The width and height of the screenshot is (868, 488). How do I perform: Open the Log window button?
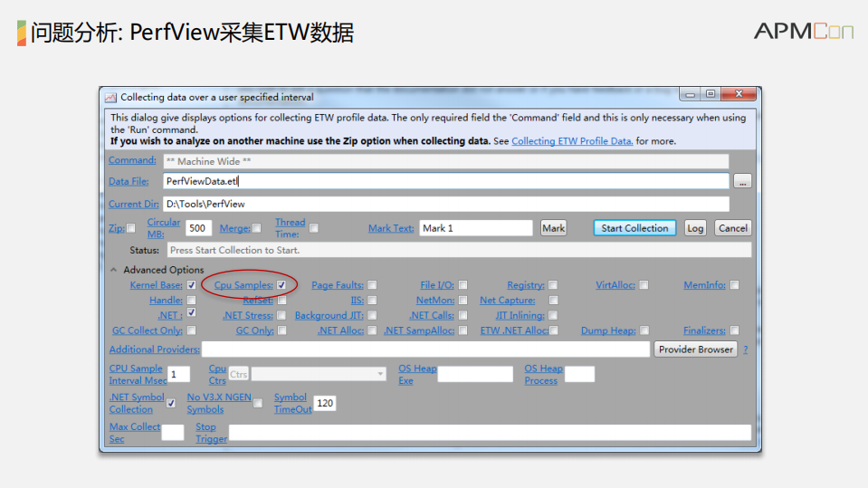pos(695,228)
